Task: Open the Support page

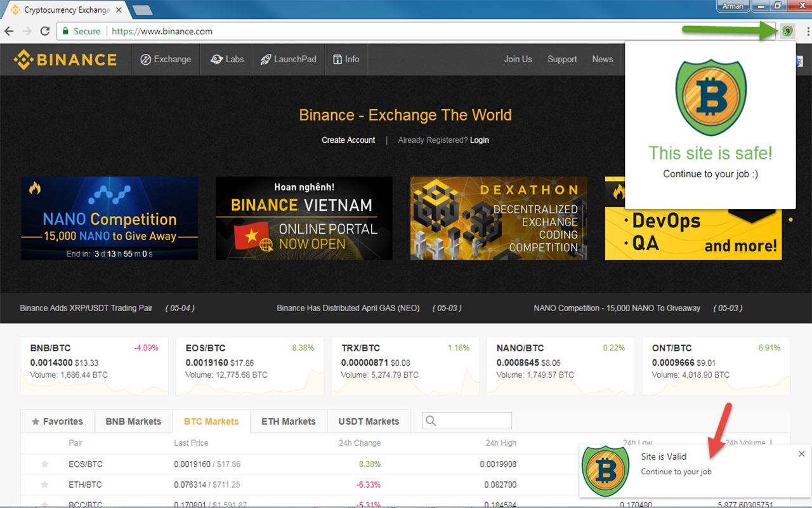Action: pos(562,59)
